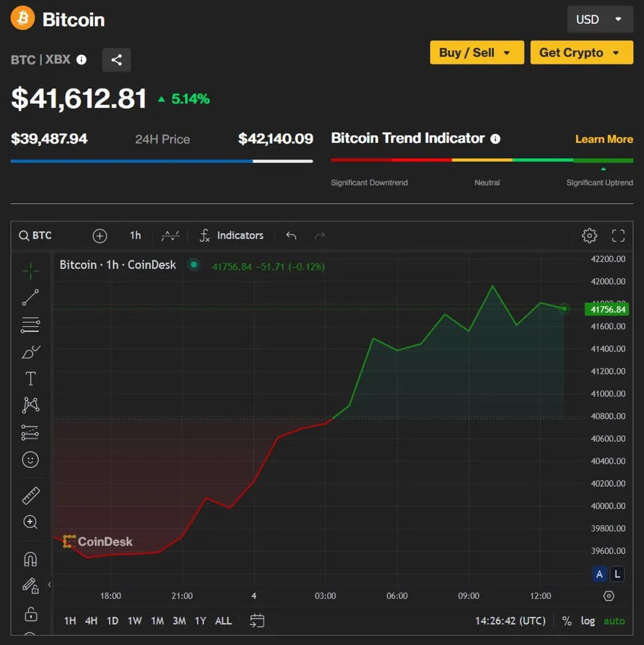Toggle log scale mode
The height and width of the screenshot is (645, 644).
click(x=588, y=620)
